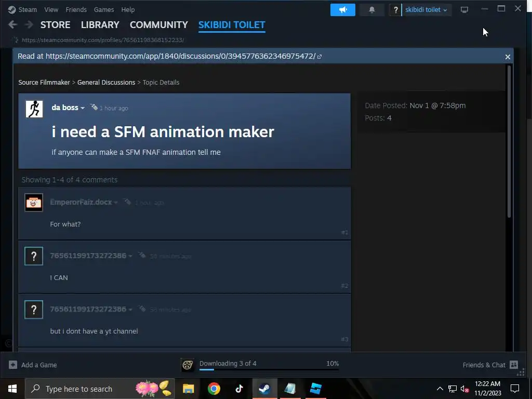Click the Add a Game plus icon
The image size is (532, 399).
tap(13, 365)
